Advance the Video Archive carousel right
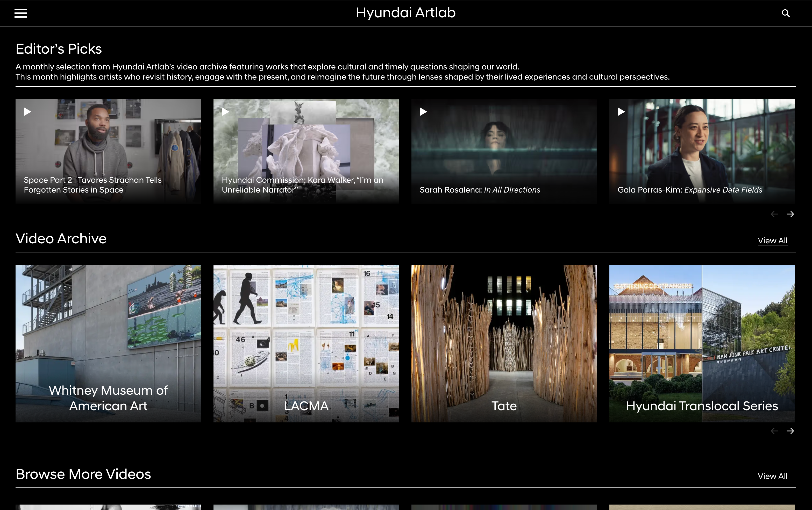 (x=790, y=431)
